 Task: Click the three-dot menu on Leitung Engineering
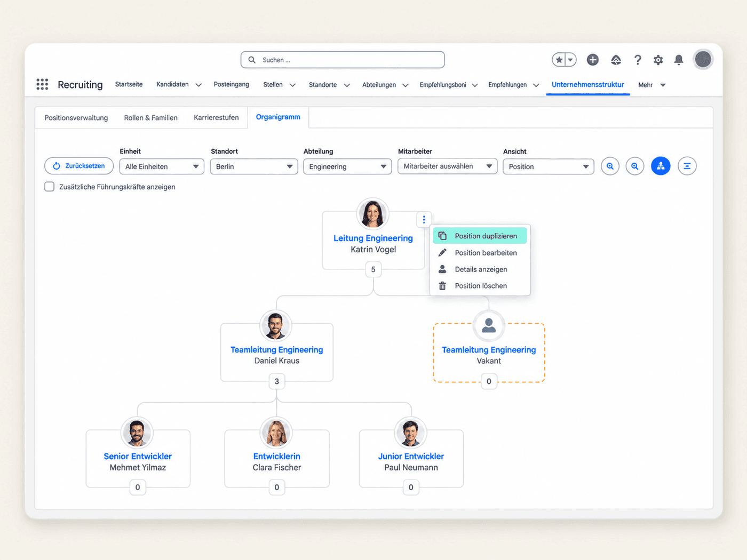coord(424,219)
